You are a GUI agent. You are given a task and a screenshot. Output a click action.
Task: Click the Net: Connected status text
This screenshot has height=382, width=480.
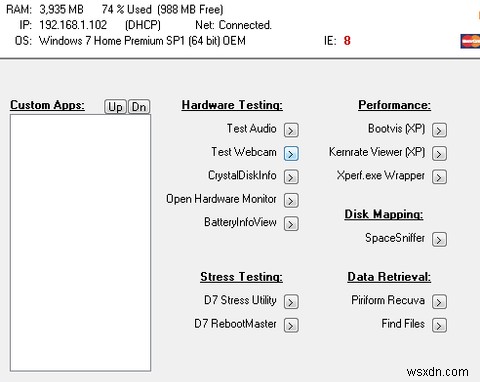pos(233,25)
